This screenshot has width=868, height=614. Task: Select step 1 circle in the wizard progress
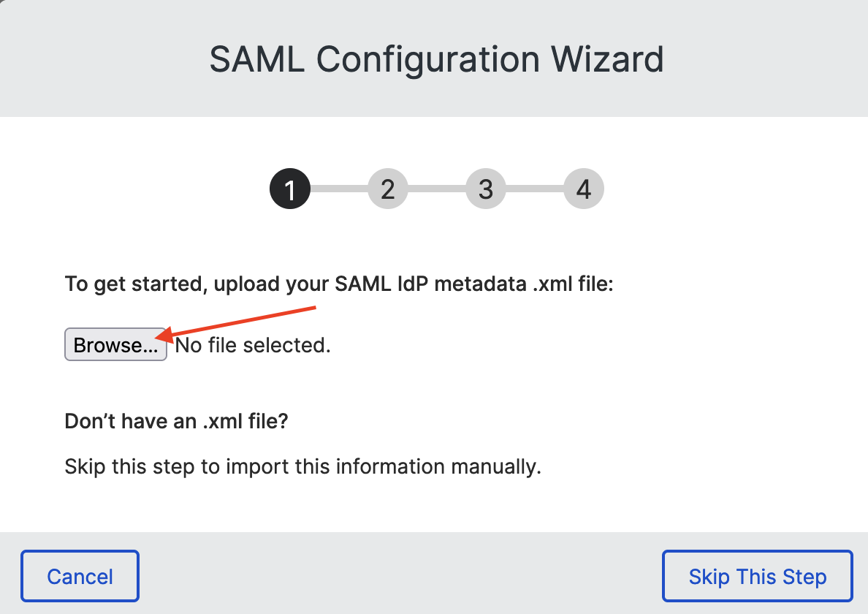(289, 189)
